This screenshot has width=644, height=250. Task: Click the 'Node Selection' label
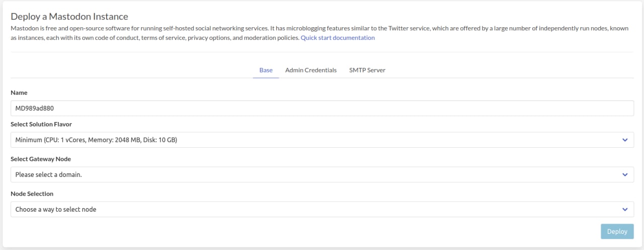[x=32, y=194]
